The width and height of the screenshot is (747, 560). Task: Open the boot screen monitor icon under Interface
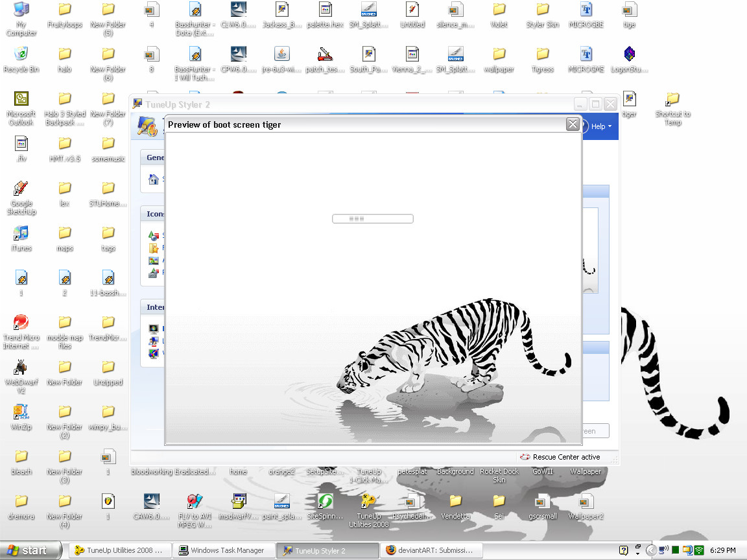pos(154,329)
